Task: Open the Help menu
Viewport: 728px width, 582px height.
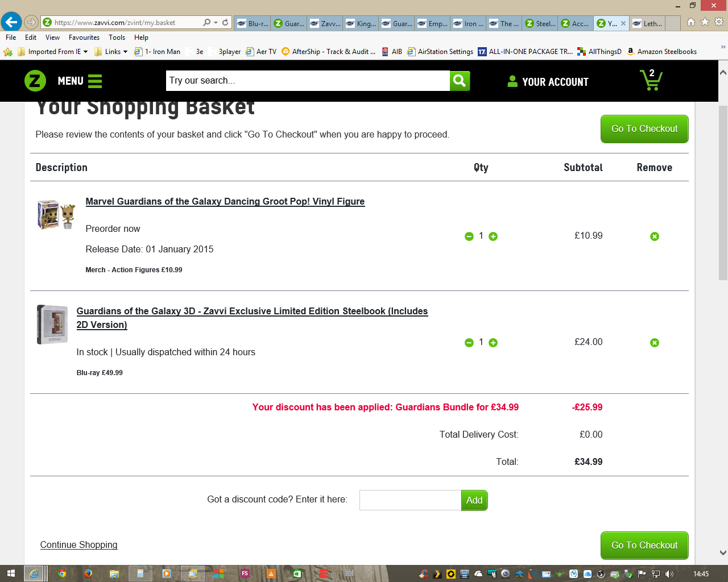Action: click(x=141, y=38)
